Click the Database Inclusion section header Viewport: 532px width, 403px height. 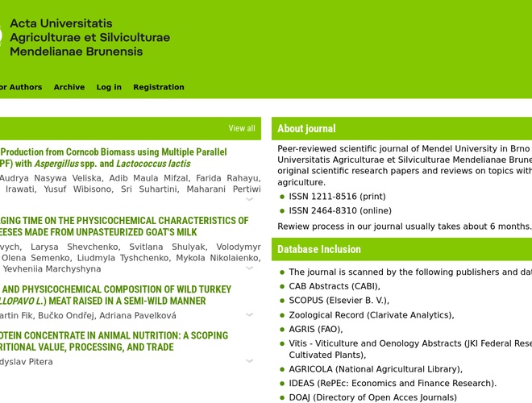(x=319, y=249)
